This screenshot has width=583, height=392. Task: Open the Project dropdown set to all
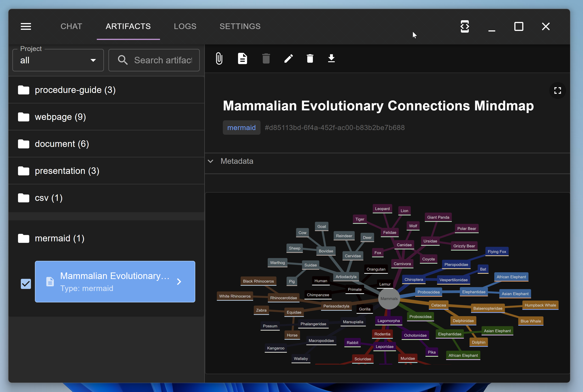(58, 60)
